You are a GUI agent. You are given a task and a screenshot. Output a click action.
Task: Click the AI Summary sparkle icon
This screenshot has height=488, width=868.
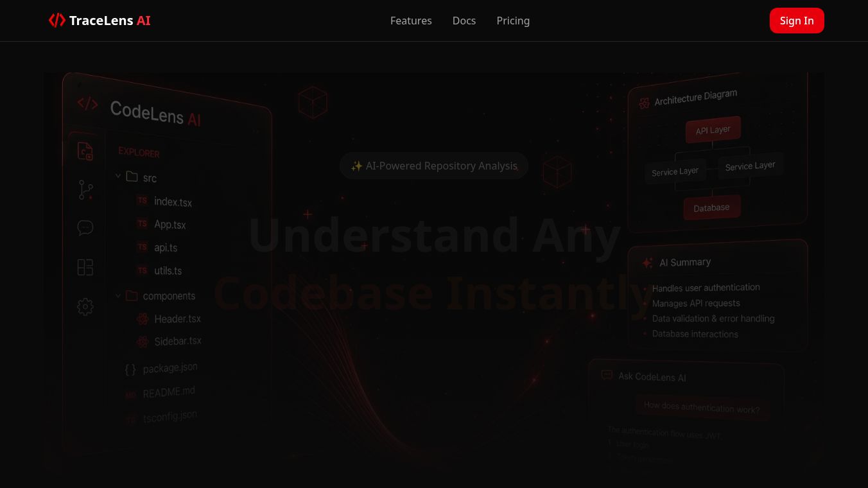click(x=647, y=263)
